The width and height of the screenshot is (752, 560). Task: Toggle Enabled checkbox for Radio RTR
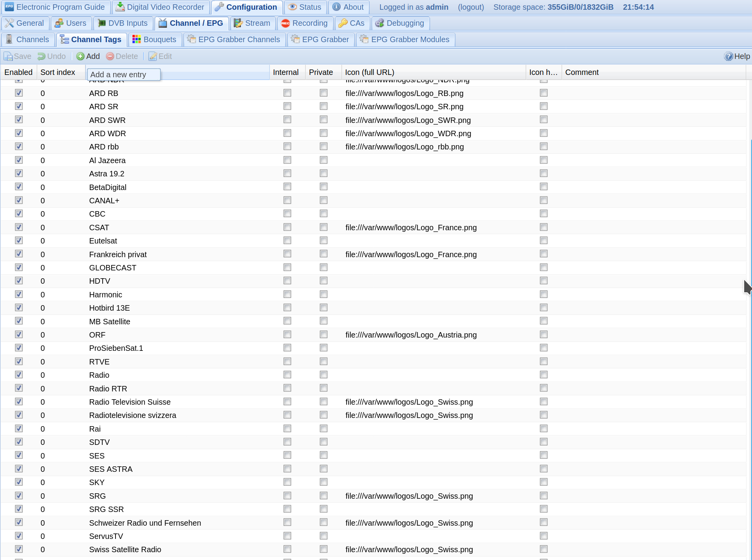(19, 388)
